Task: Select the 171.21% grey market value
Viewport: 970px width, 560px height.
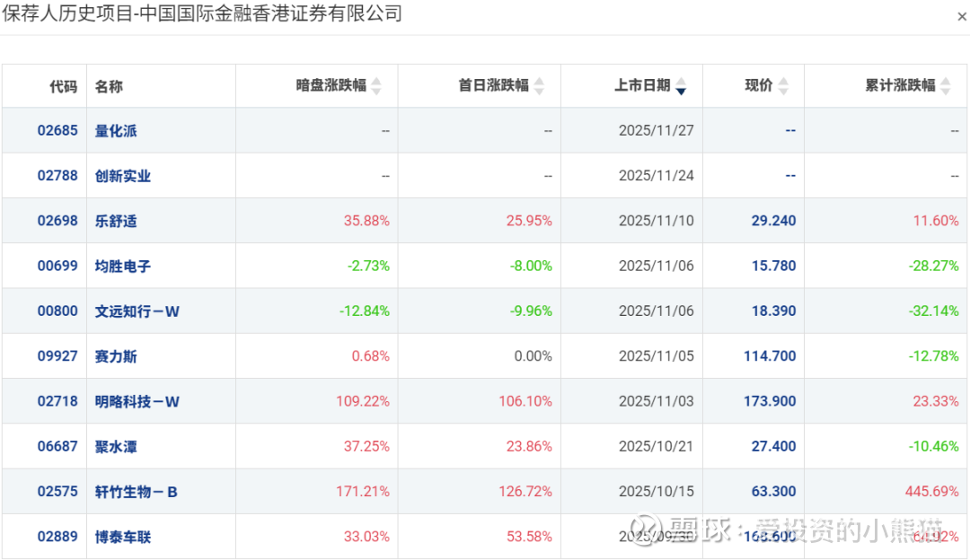Action: pyautogui.click(x=363, y=492)
